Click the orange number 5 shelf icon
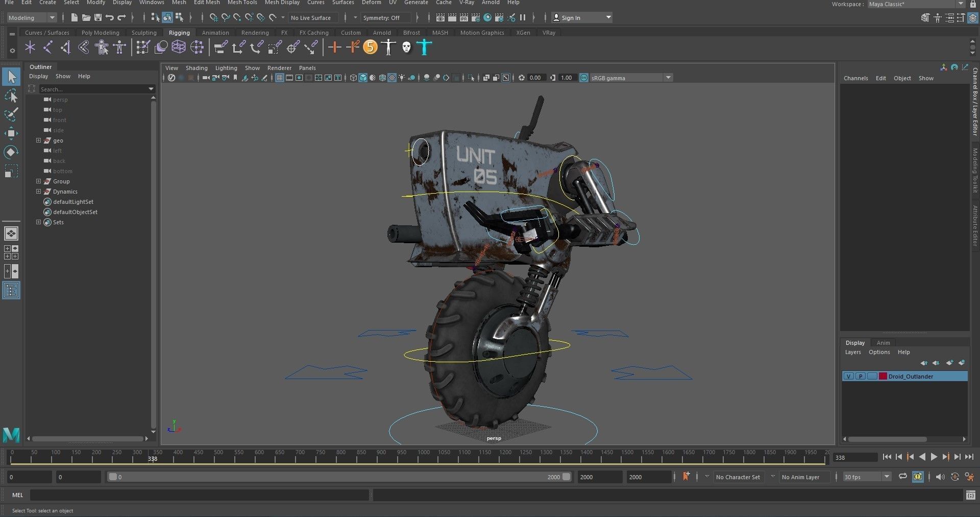980x517 pixels. (x=370, y=48)
